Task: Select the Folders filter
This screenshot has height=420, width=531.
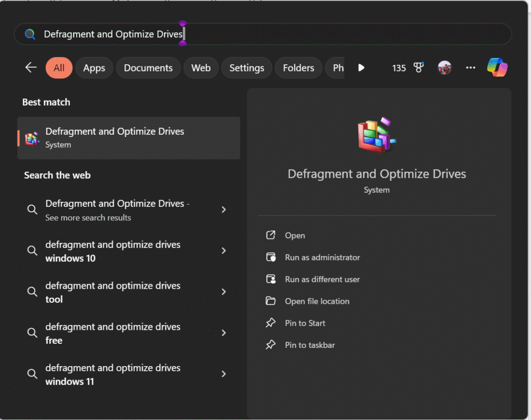Action: click(298, 67)
